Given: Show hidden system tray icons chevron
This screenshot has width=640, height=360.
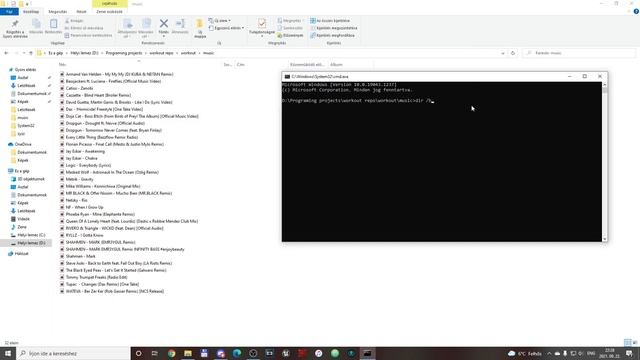Looking at the screenshot, I should 549,353.
